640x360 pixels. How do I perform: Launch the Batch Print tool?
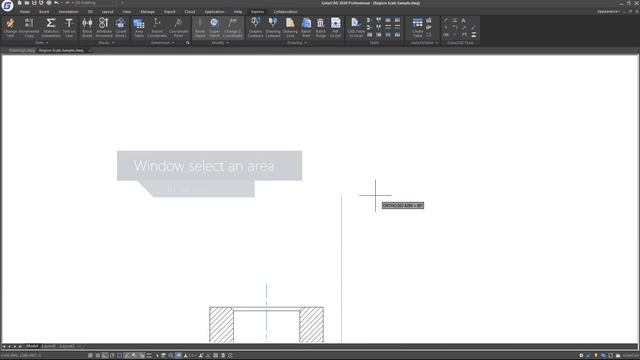[306, 28]
